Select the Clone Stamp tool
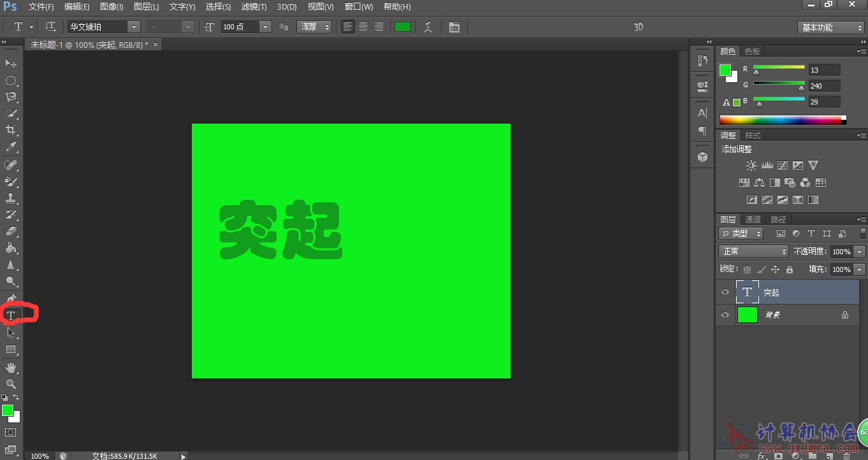 pyautogui.click(x=11, y=198)
